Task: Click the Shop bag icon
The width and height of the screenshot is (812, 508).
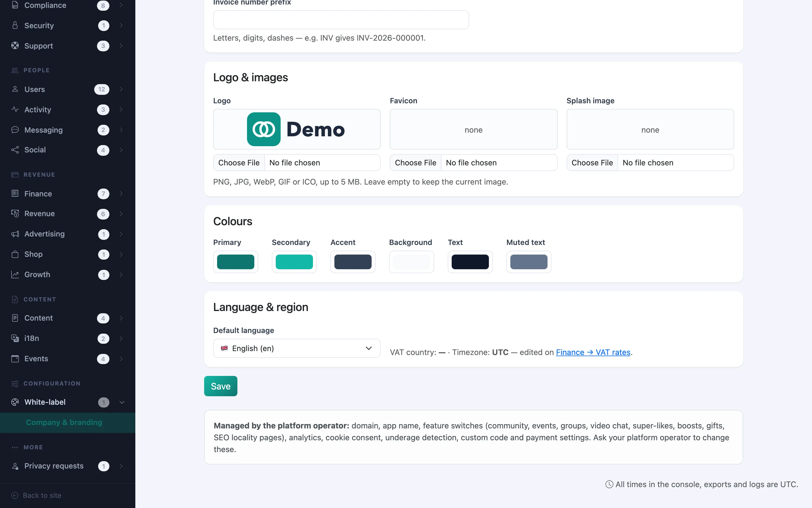Action: click(15, 254)
